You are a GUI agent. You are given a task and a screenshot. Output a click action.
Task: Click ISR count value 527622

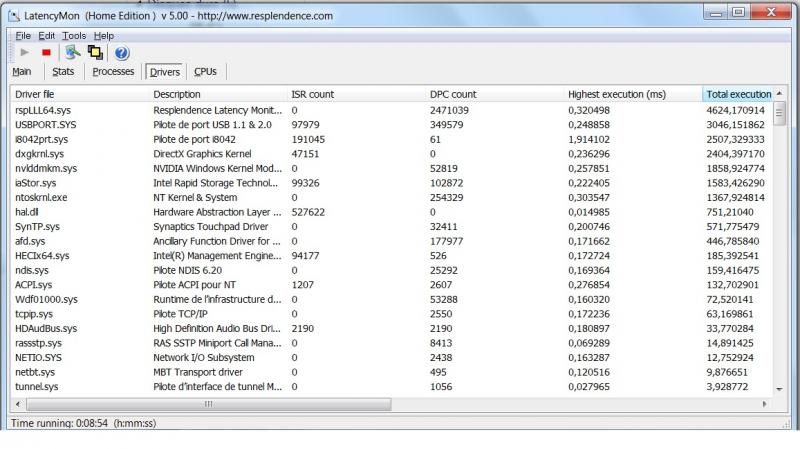308,212
